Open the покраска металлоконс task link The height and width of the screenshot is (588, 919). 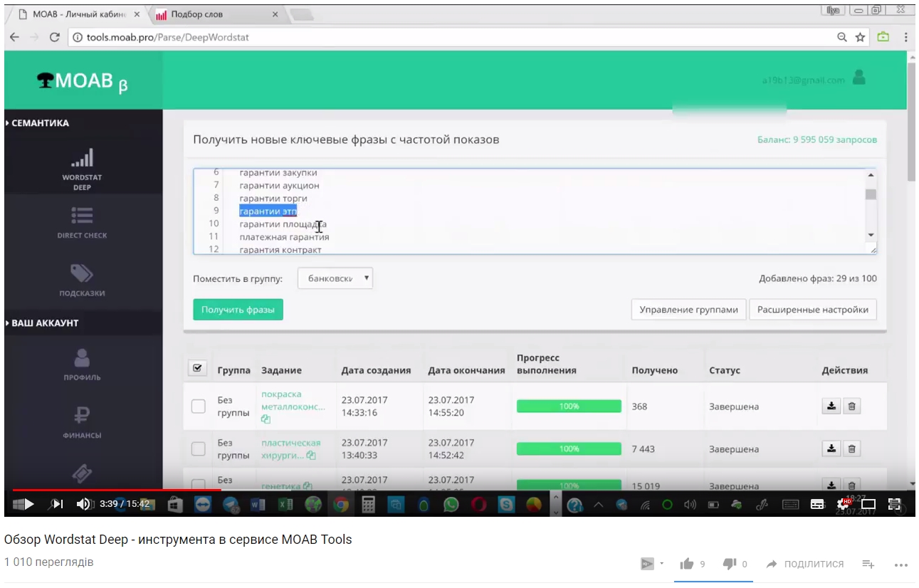[x=293, y=401]
